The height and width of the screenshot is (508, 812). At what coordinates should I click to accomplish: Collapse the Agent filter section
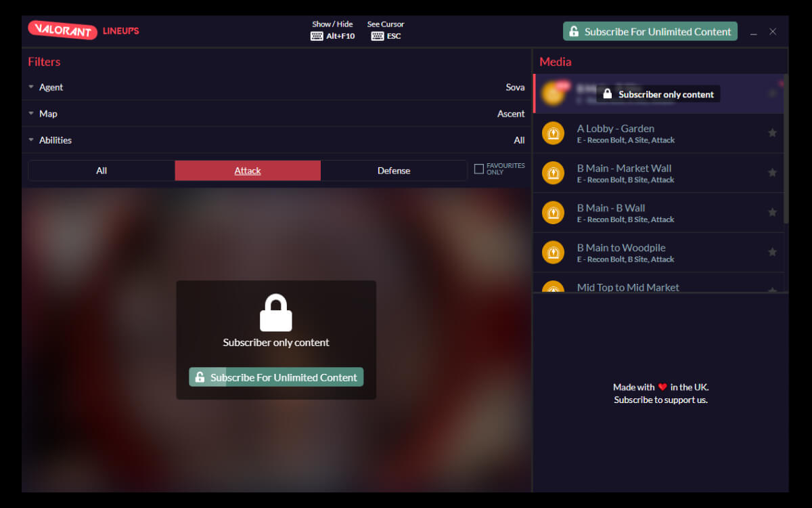point(30,87)
